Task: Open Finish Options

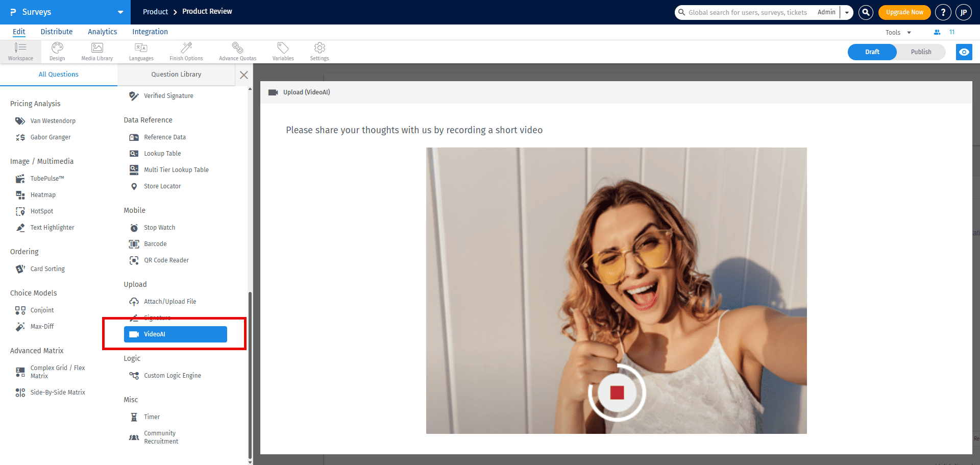Action: click(x=186, y=51)
